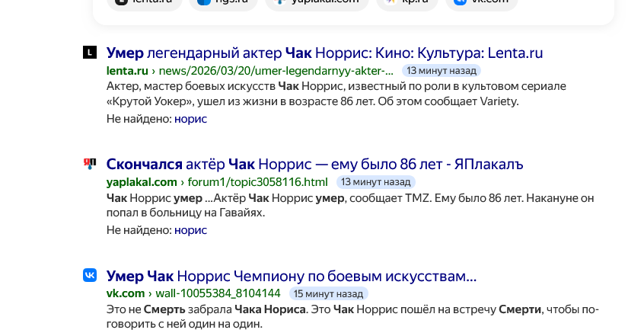Click 'норис' link under ЯПлакалъ result

(x=190, y=230)
